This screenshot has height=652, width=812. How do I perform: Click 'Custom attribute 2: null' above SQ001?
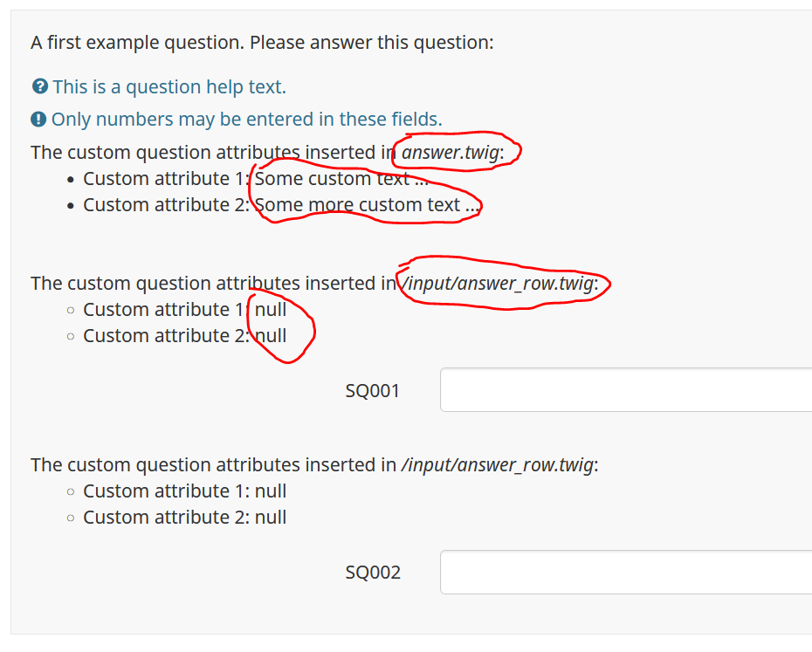pos(184,336)
